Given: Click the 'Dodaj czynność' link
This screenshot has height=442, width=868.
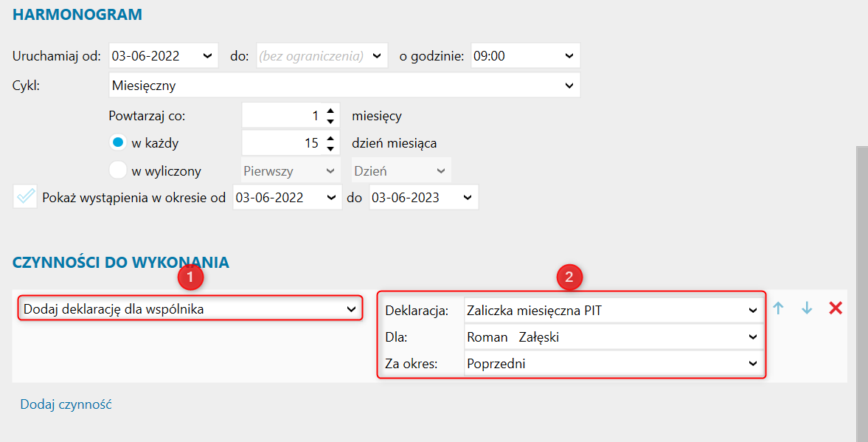Looking at the screenshot, I should 66,404.
